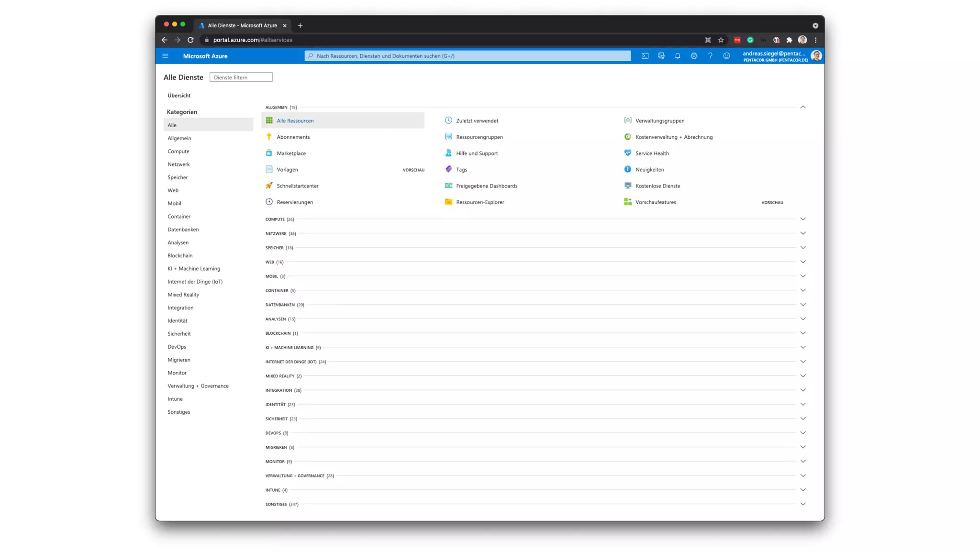980x551 pixels.
Task: Select KI + Machine Learning category
Action: (194, 268)
